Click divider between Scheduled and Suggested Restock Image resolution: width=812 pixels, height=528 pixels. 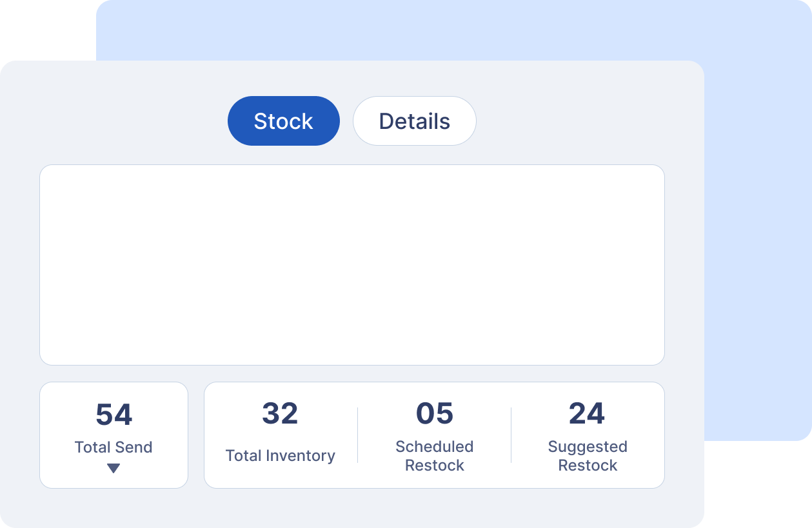click(x=511, y=435)
